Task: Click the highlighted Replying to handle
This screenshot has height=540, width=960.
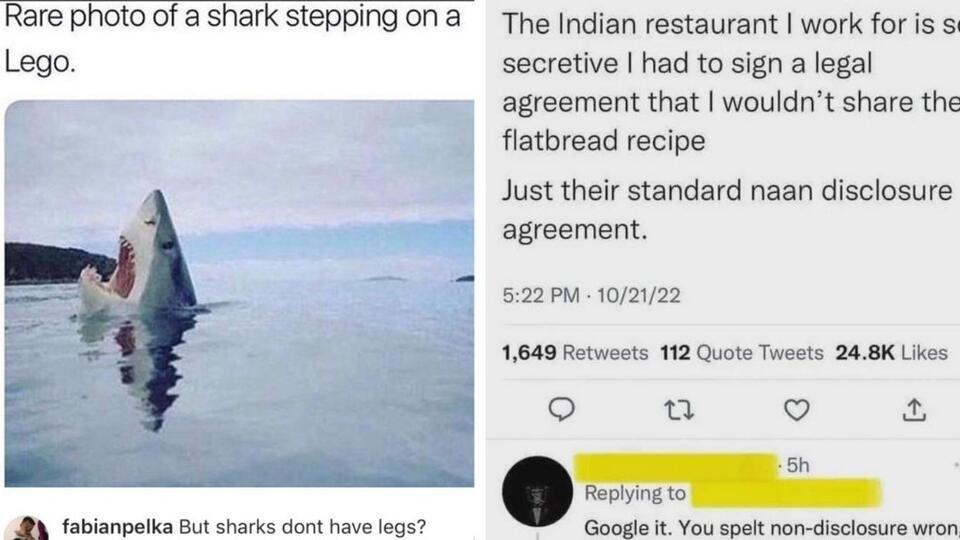Action: (x=786, y=493)
